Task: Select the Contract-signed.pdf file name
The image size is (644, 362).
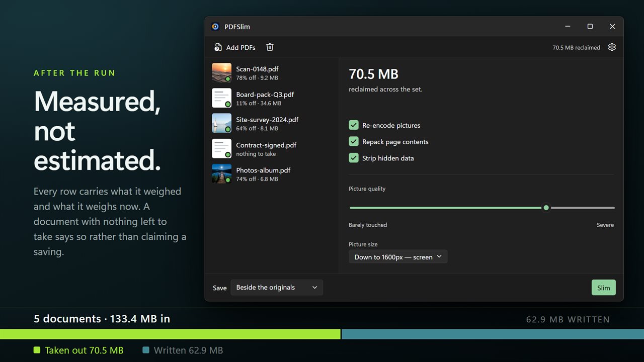Action: (x=266, y=145)
